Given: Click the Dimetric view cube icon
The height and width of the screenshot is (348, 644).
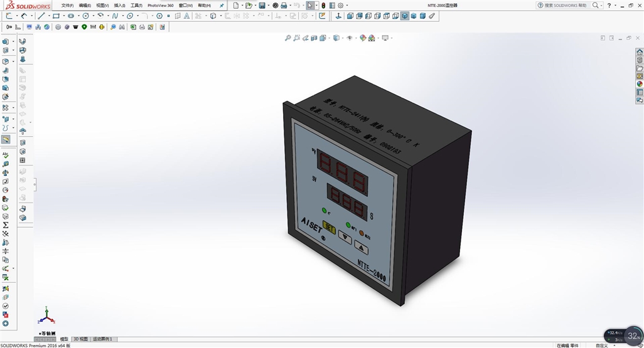Looking at the screenshot, I should tap(422, 16).
